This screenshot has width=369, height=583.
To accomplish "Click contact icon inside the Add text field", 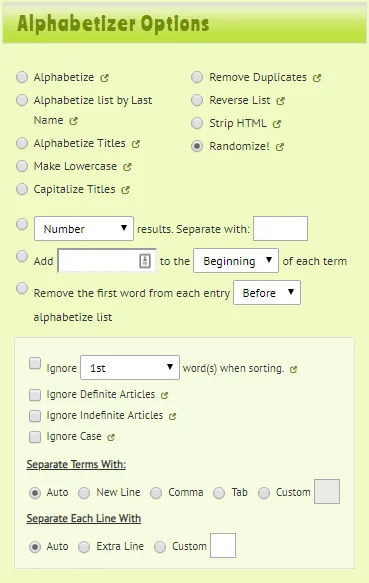I will click(x=145, y=261).
